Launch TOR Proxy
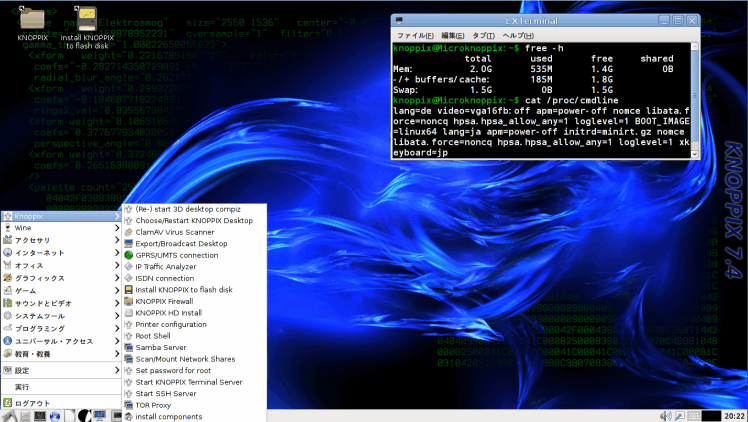Screen dimensions: 748x422 point(195,405)
